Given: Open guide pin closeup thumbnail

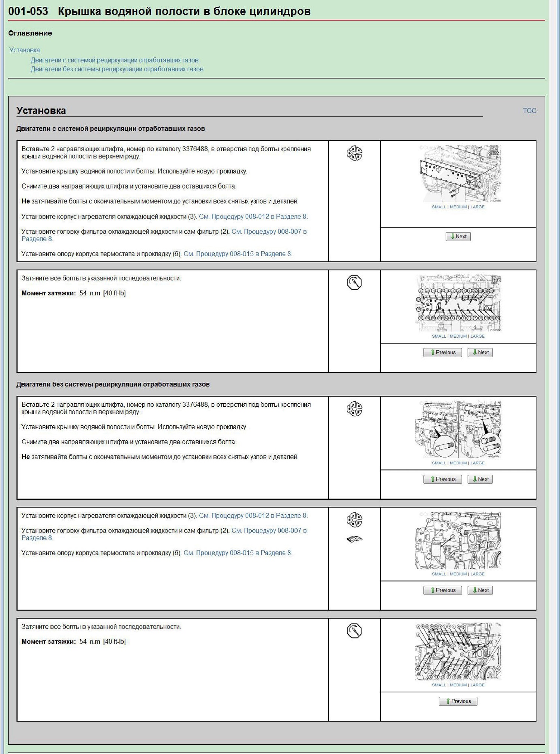Looking at the screenshot, I should coord(458,429).
